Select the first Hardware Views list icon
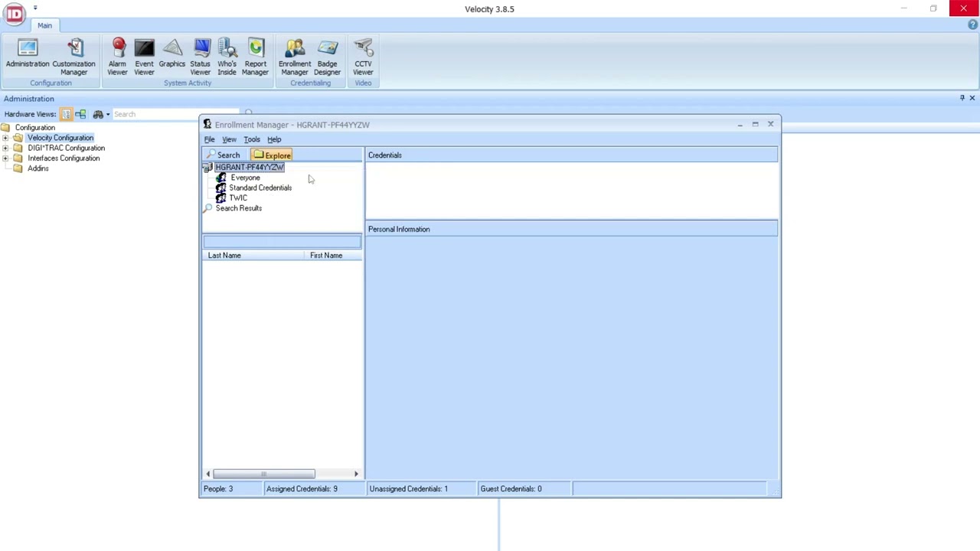The height and width of the screenshot is (551, 980). [67, 114]
